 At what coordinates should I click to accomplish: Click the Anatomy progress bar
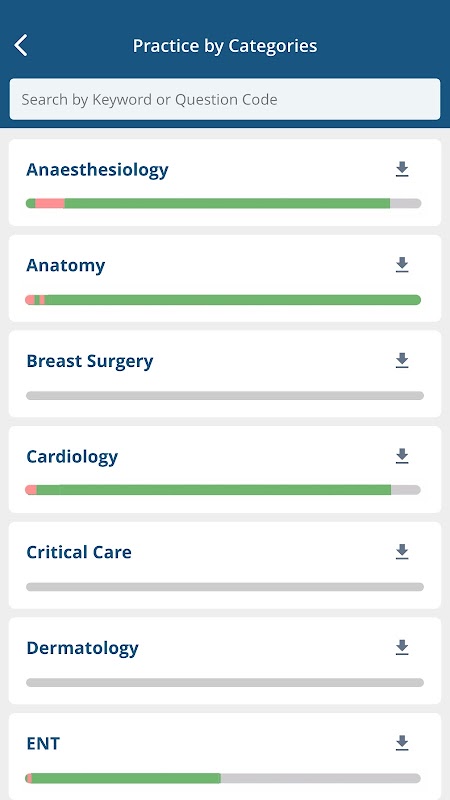[x=223, y=299]
